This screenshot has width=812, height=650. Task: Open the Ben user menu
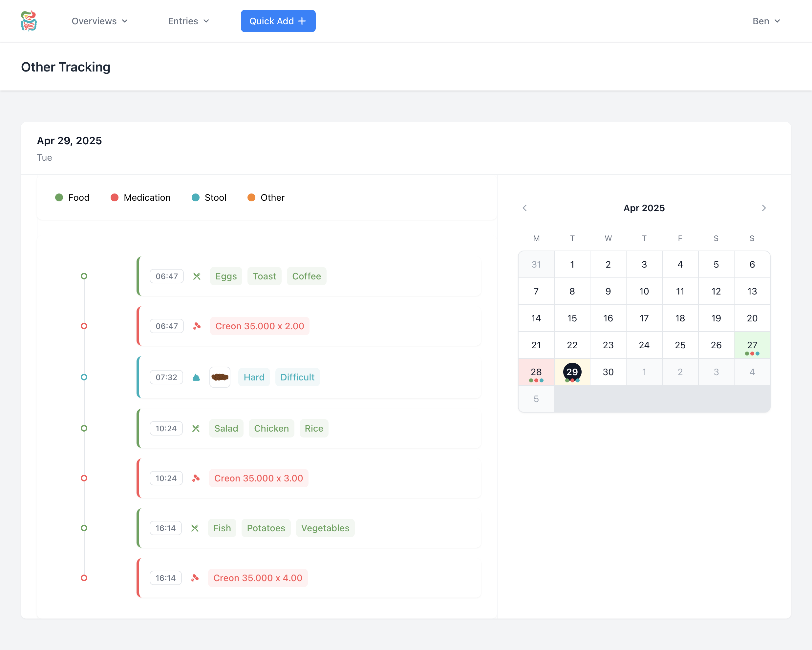point(766,21)
